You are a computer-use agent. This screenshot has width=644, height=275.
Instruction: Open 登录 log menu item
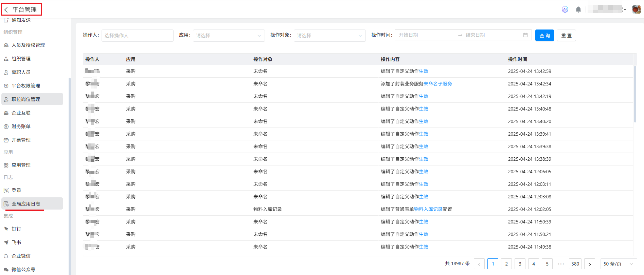coord(16,190)
